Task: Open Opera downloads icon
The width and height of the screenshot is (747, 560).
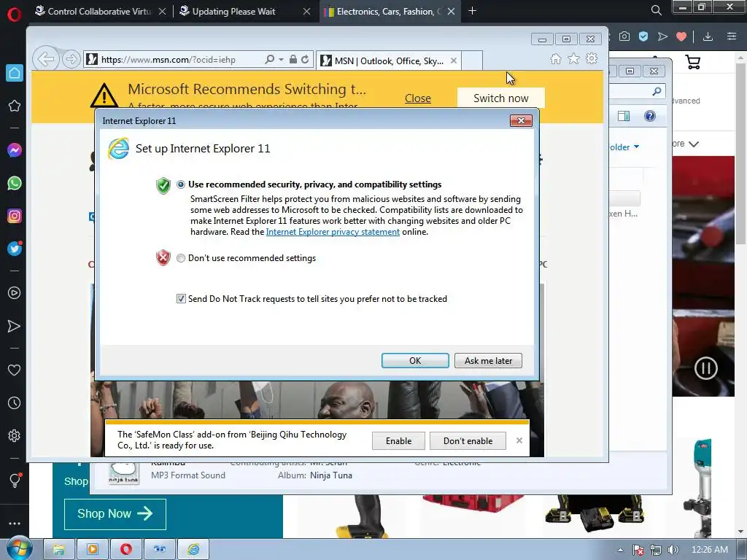Action: 708,36
